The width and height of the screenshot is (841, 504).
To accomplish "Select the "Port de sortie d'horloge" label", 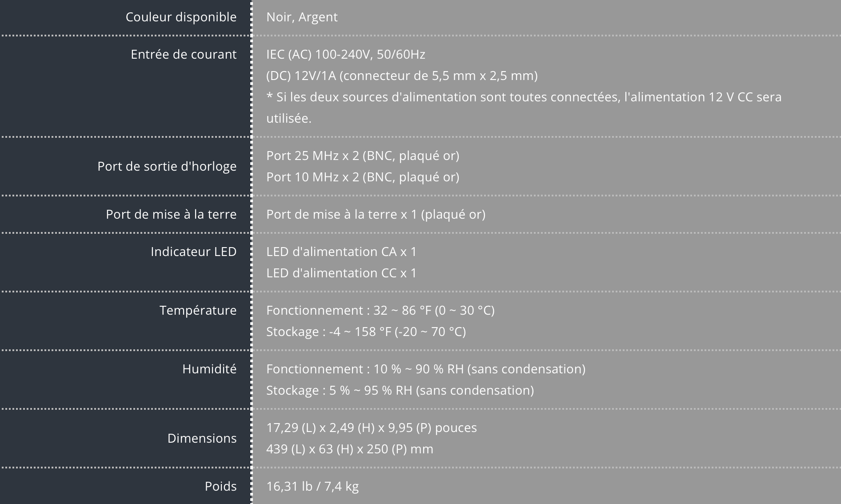I will click(x=167, y=166).
